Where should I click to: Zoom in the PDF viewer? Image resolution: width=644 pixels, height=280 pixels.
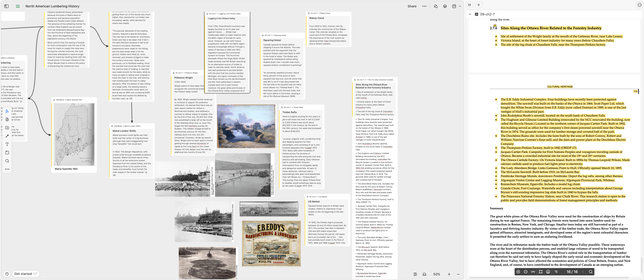[518, 272]
